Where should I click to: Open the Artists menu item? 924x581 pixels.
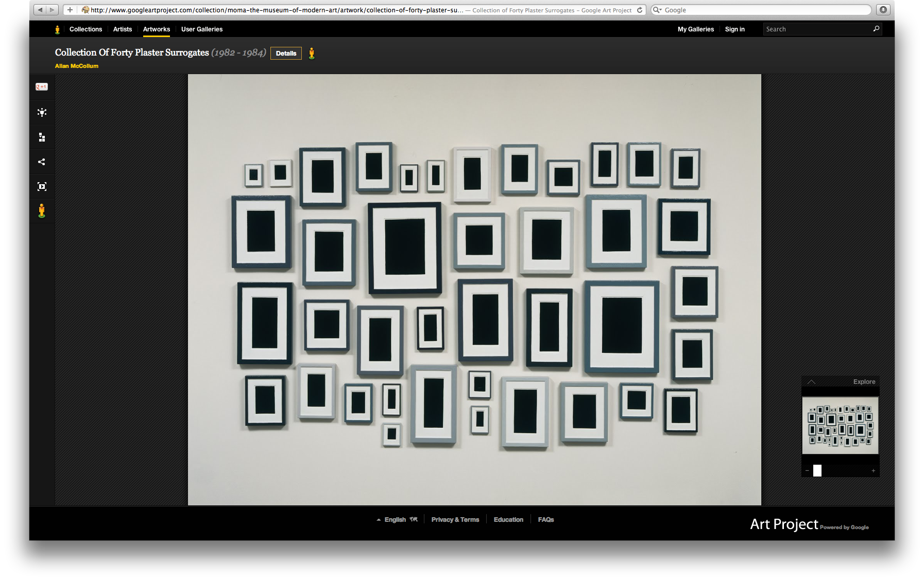coord(122,29)
